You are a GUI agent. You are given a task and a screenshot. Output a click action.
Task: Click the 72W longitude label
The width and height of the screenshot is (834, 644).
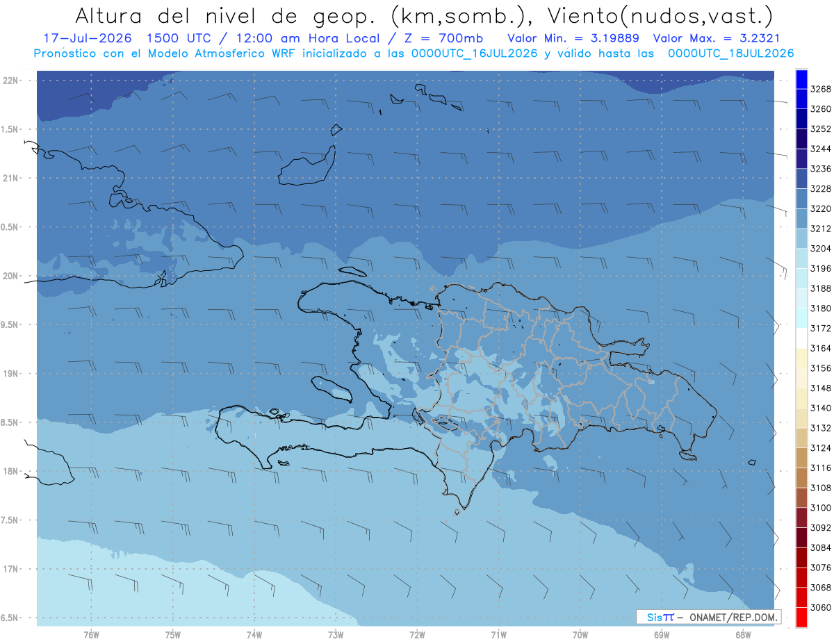[x=417, y=634]
